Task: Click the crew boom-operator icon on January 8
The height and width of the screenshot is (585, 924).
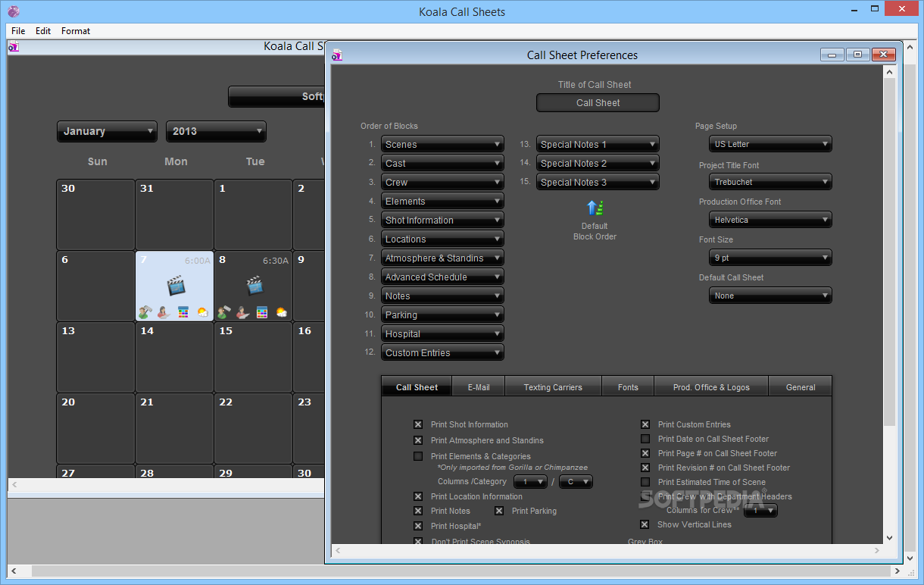Action: point(223,312)
